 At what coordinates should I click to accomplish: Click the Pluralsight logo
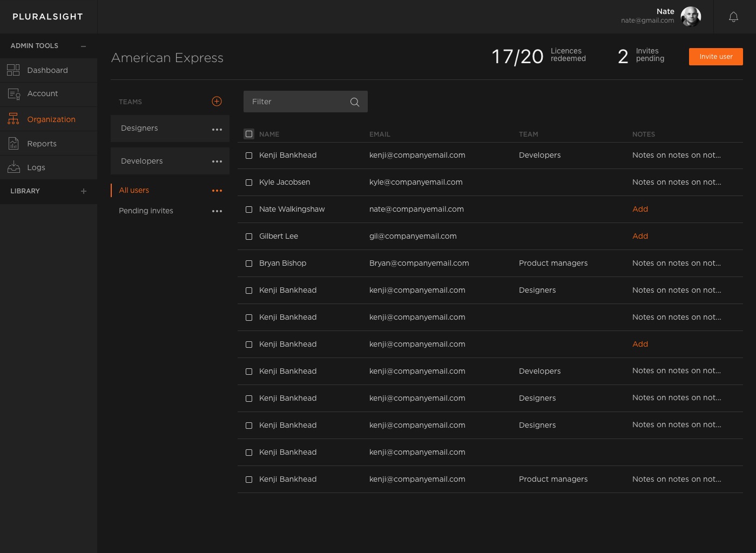(x=48, y=17)
